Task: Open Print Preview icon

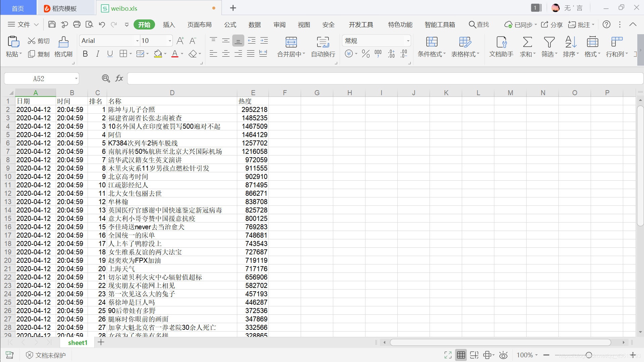Action: [x=89, y=24]
